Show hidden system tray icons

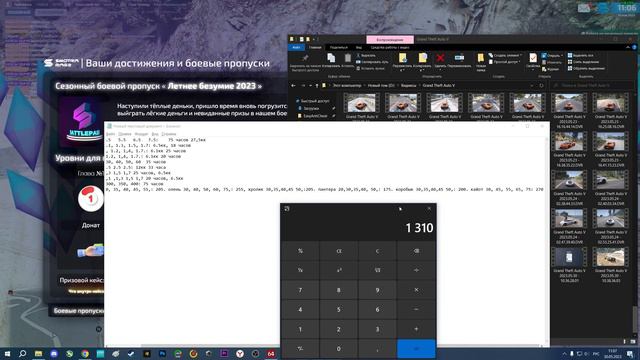564,353
